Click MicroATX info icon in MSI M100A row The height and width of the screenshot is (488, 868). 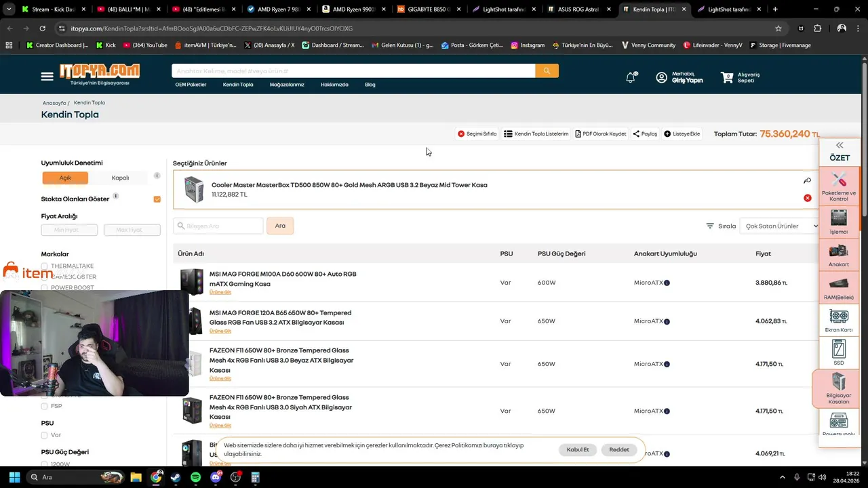pos(667,283)
